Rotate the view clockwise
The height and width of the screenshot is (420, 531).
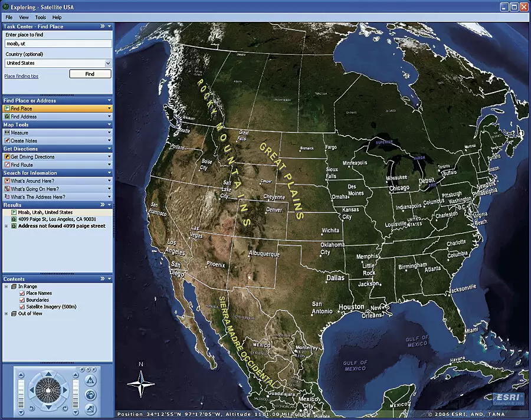click(65, 408)
